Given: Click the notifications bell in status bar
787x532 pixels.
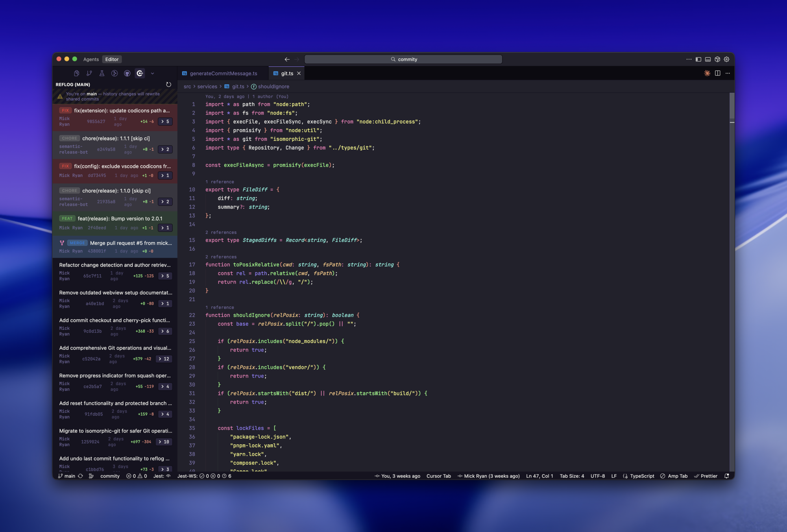Looking at the screenshot, I should coord(727,476).
